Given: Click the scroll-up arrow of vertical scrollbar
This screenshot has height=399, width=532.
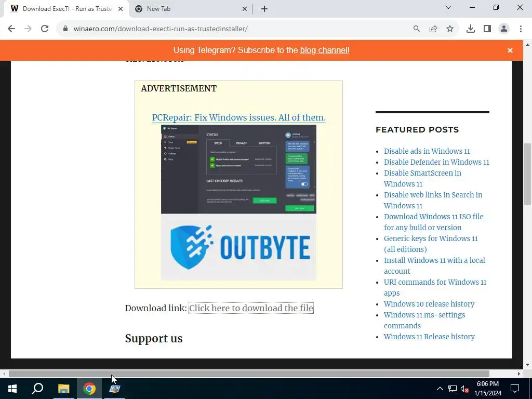Looking at the screenshot, I should pos(527,44).
